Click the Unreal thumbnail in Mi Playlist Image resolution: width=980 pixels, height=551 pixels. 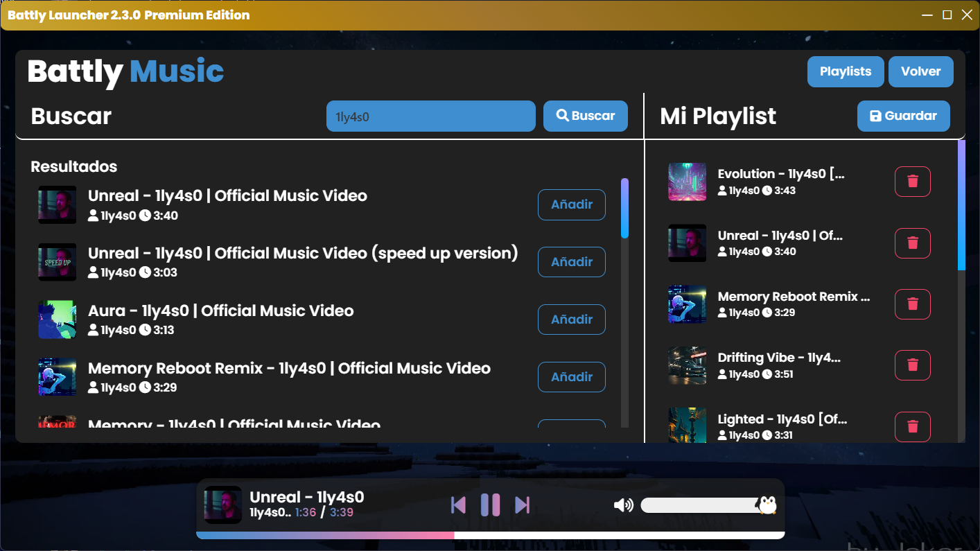pyautogui.click(x=687, y=243)
